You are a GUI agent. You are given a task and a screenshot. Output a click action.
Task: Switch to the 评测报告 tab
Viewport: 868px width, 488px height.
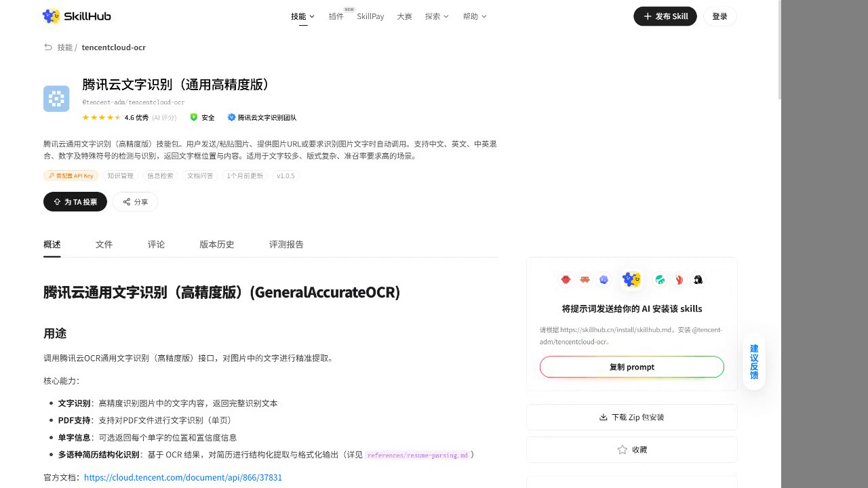tap(286, 245)
